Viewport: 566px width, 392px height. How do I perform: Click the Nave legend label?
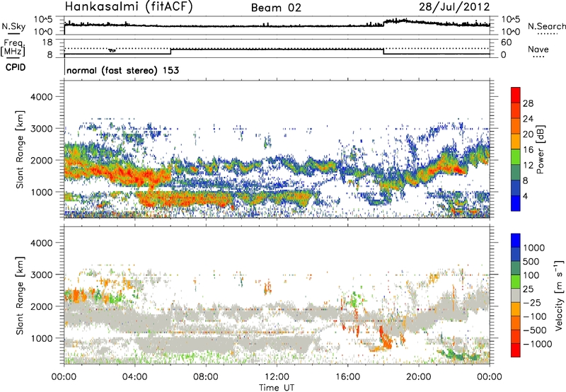[x=538, y=50]
